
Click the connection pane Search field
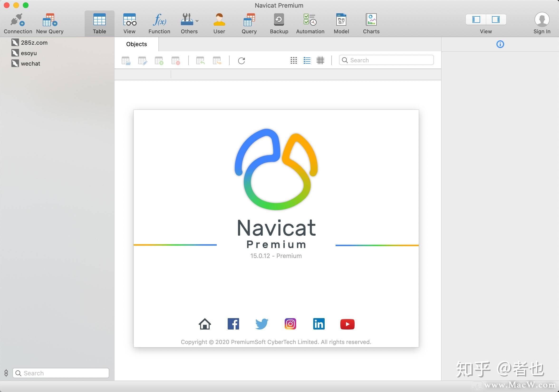[x=61, y=373]
